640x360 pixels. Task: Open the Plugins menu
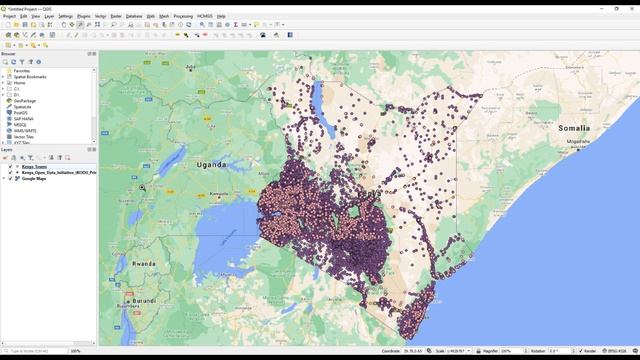pos(84,16)
